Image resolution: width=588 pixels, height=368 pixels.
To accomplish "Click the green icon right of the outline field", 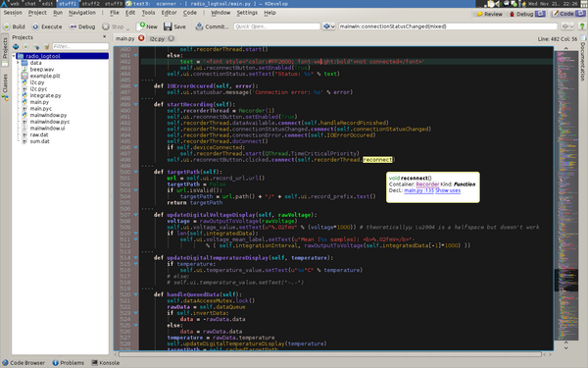I will [x=582, y=26].
